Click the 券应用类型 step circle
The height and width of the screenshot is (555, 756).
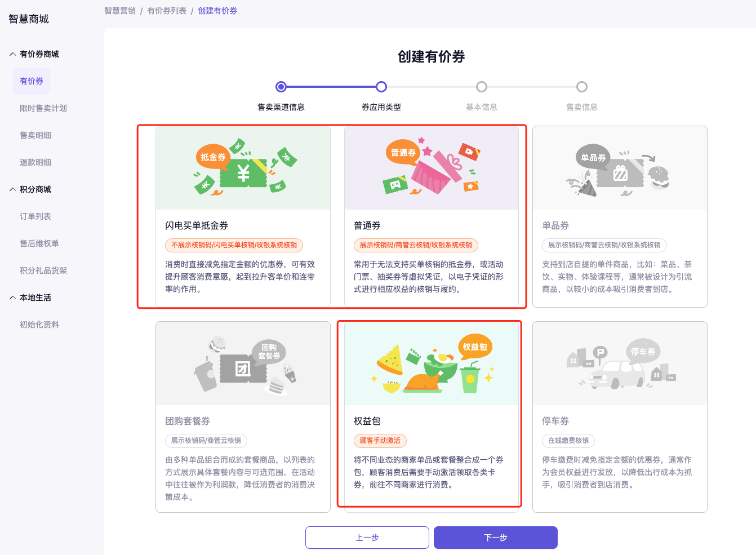(381, 87)
